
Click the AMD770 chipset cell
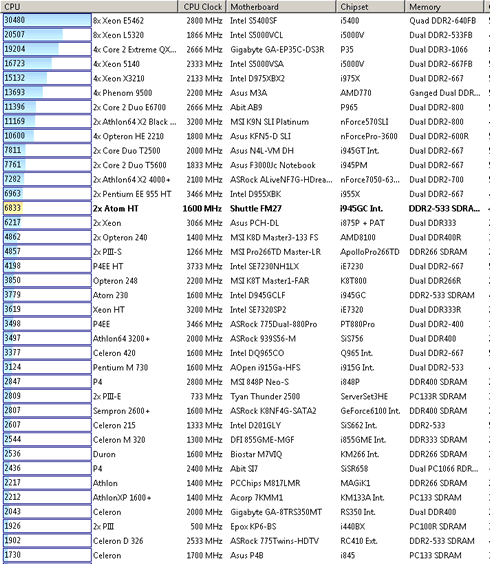[355, 93]
